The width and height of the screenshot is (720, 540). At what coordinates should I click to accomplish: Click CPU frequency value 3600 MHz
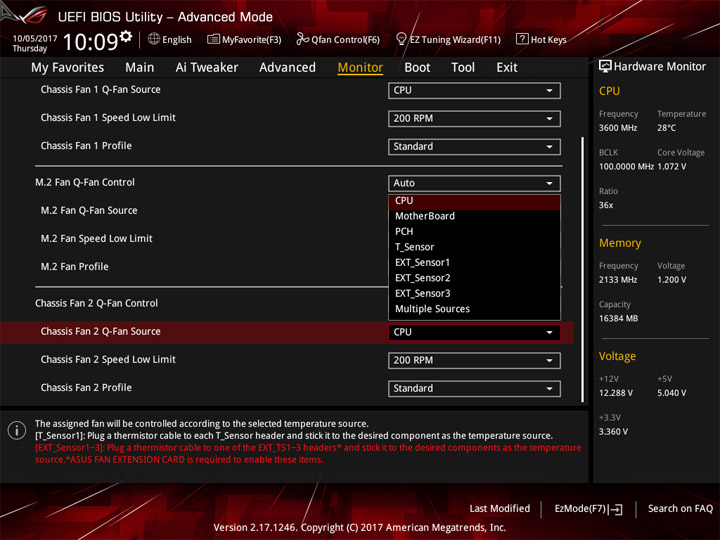coord(618,128)
